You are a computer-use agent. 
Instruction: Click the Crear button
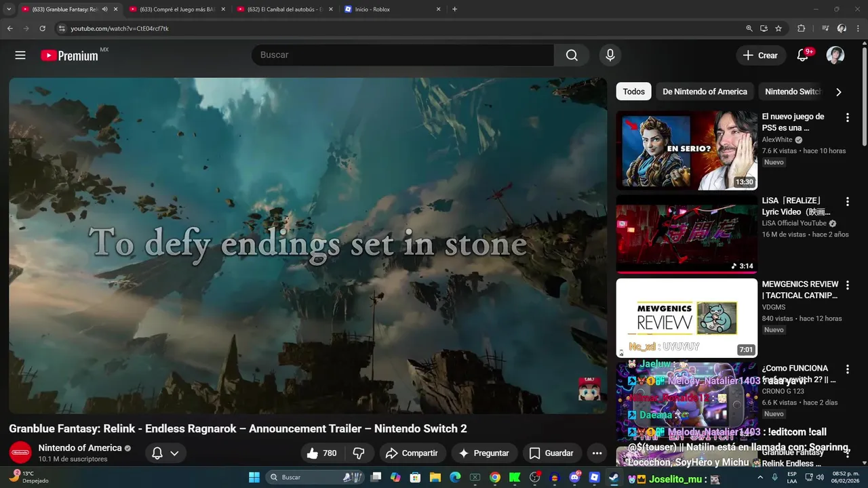[x=761, y=56]
